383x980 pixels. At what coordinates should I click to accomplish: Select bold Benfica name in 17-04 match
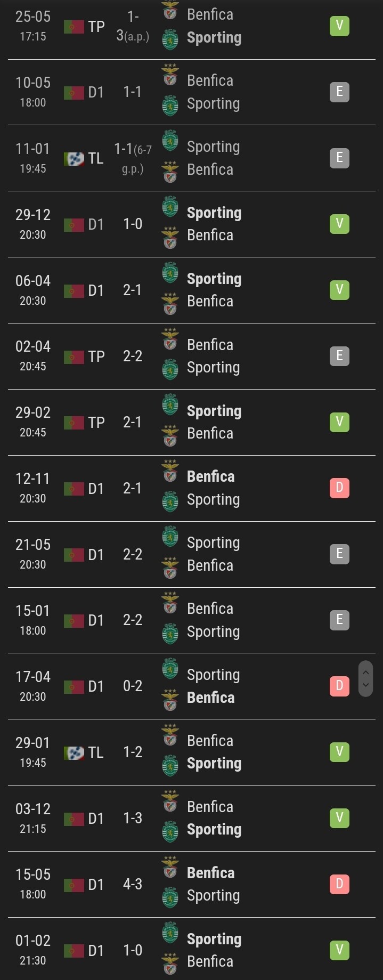[x=210, y=698]
